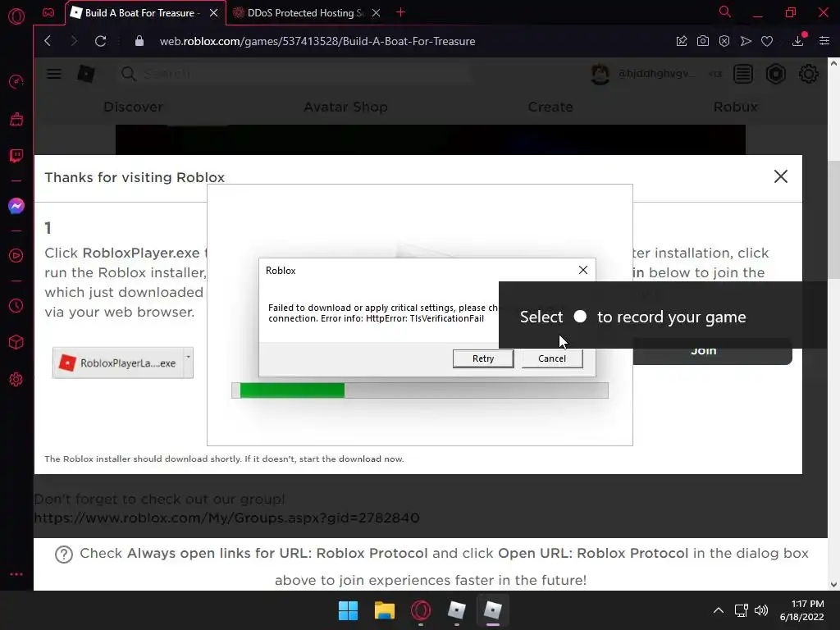Close the Roblox error dialog with X
Image resolution: width=840 pixels, height=630 pixels.
583,270
